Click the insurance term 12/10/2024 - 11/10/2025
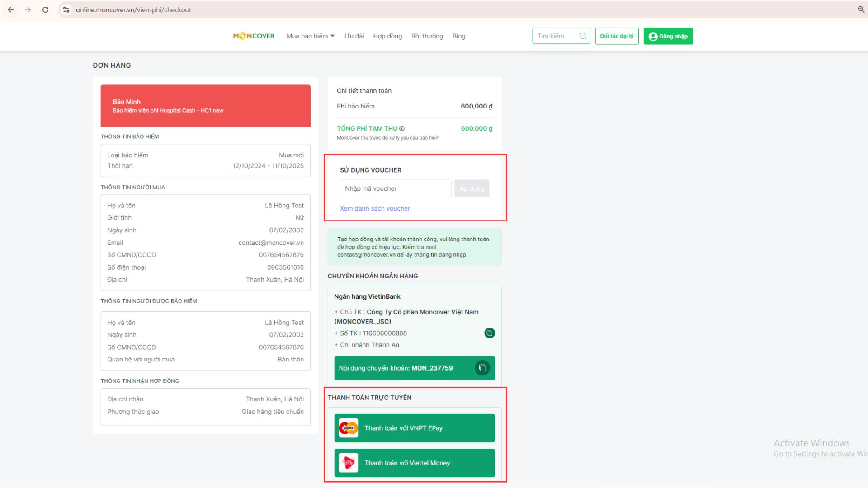Screen dimensions: 868x488 coord(268,166)
